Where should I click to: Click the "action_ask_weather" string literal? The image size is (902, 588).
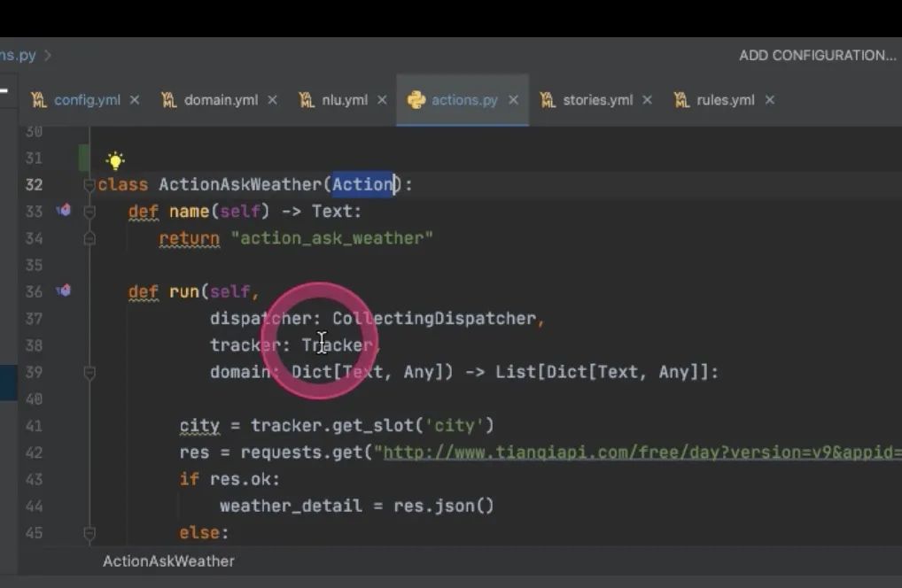click(332, 238)
